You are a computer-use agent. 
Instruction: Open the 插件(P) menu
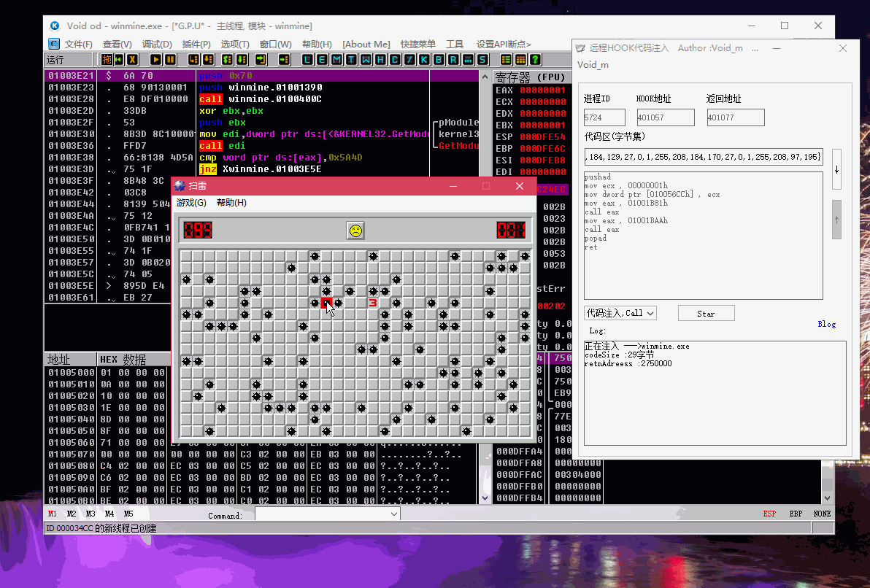point(196,44)
